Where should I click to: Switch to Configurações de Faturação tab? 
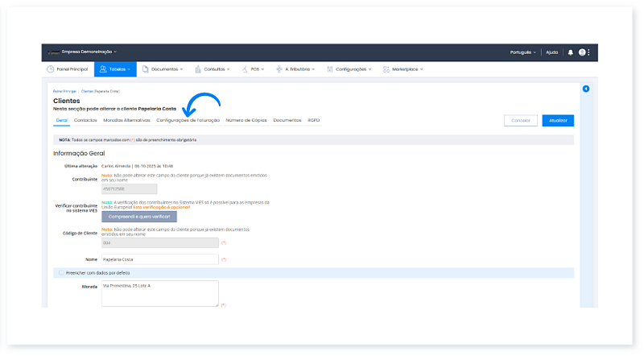(188, 120)
